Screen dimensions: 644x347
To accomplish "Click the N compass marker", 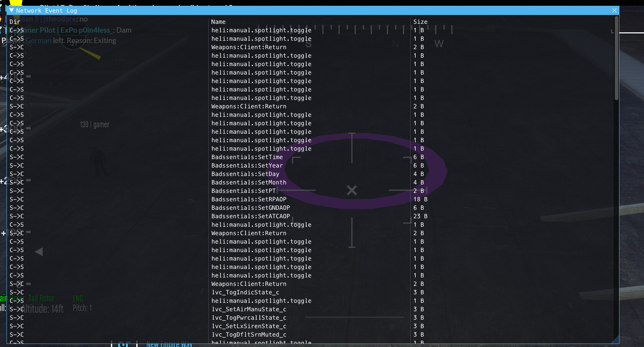I will click(x=396, y=44).
